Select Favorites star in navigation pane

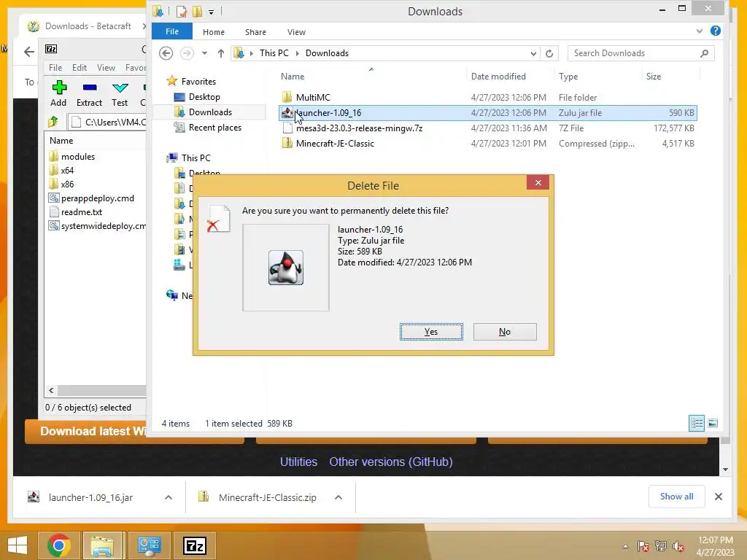coord(172,82)
